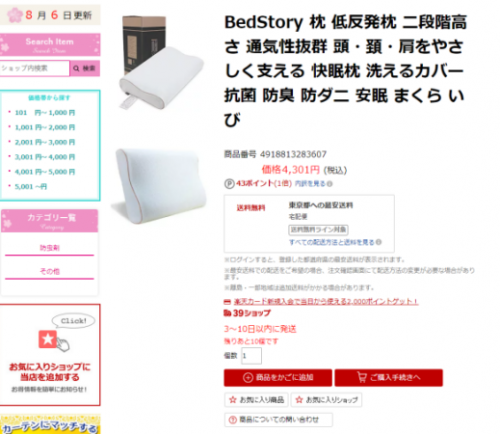Click the red star Click! favorite shop icon
The image size is (500, 434).
click(48, 339)
